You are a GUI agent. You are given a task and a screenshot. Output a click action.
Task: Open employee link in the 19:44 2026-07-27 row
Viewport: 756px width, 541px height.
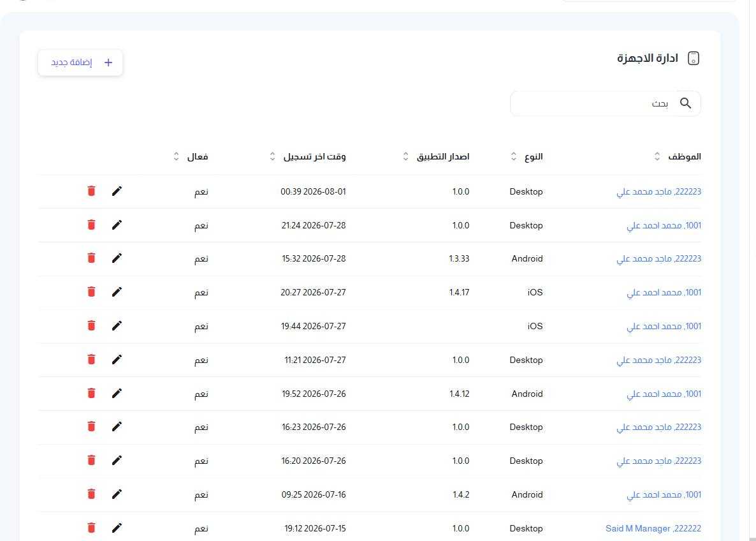pyautogui.click(x=664, y=326)
